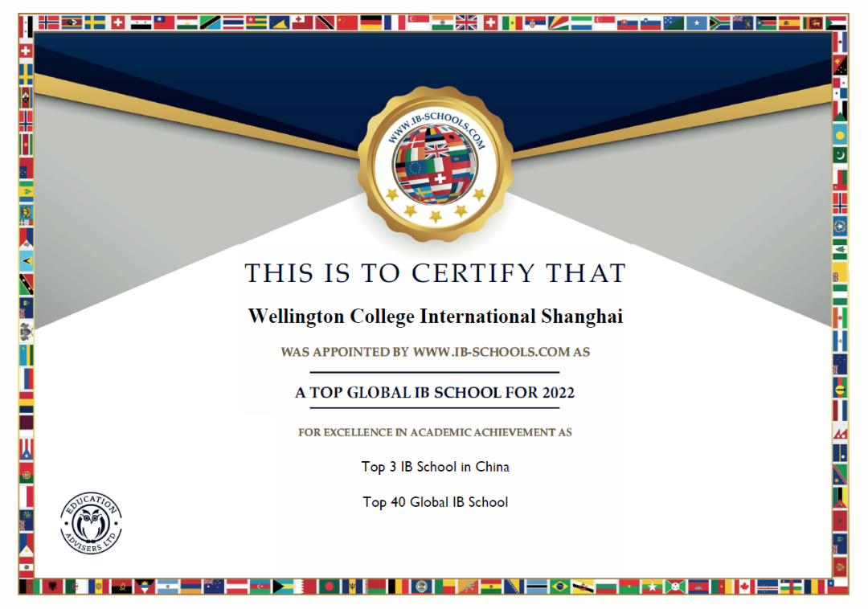Screen dimensions: 868x609
Task: Select the Brazil flag in bottom border
Action: pos(559,587)
